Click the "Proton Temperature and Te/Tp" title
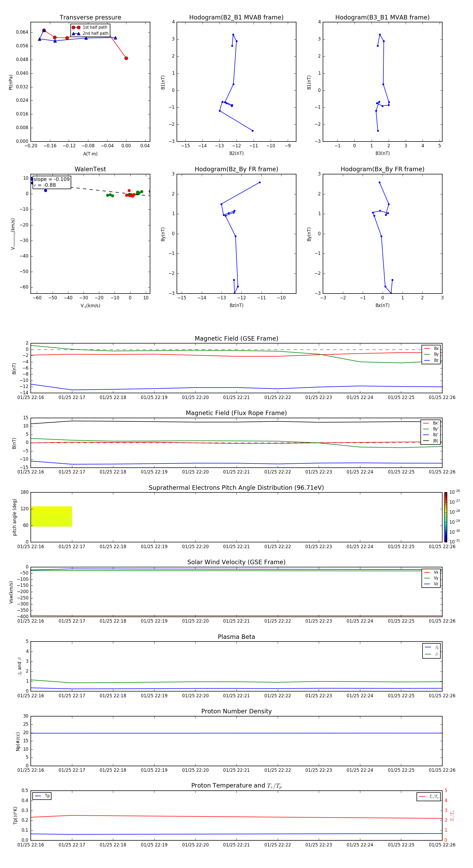 point(236,786)
